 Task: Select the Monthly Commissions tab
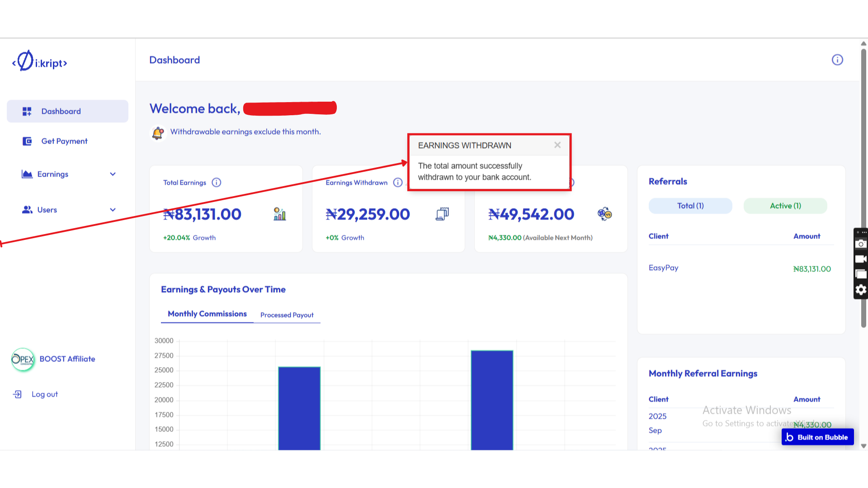[x=207, y=314]
